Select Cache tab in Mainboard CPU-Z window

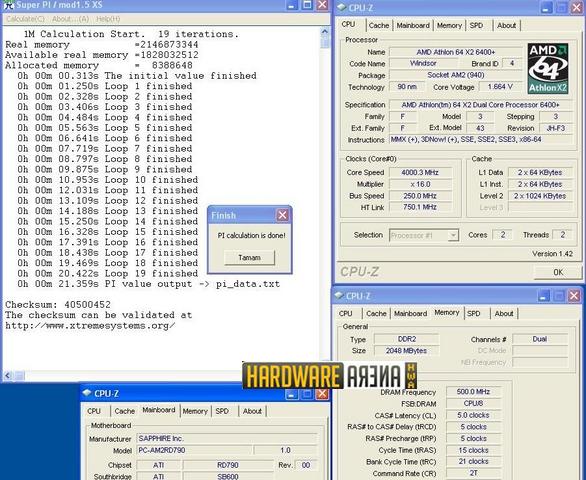pos(124,411)
